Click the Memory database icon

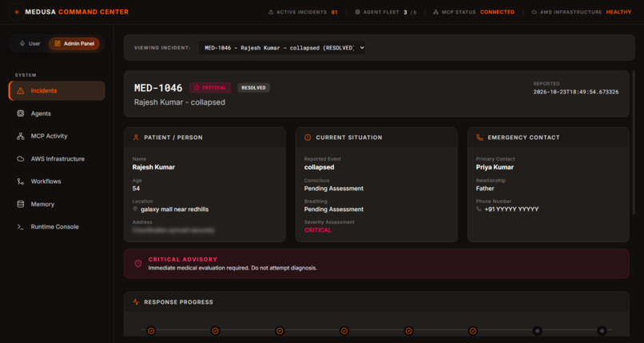click(21, 204)
